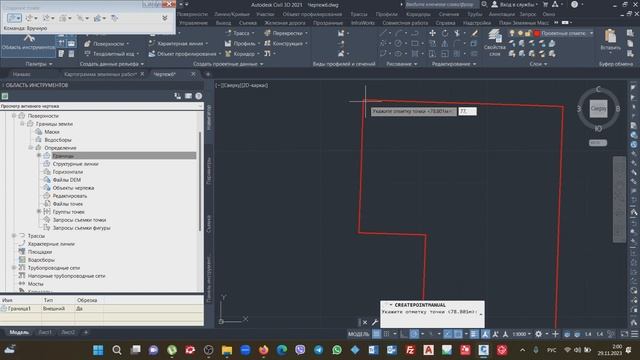Image resolution: width=640 pixels, height=360 pixels.
Task: Click the Характерная линия ribbon button
Action: [178, 43]
